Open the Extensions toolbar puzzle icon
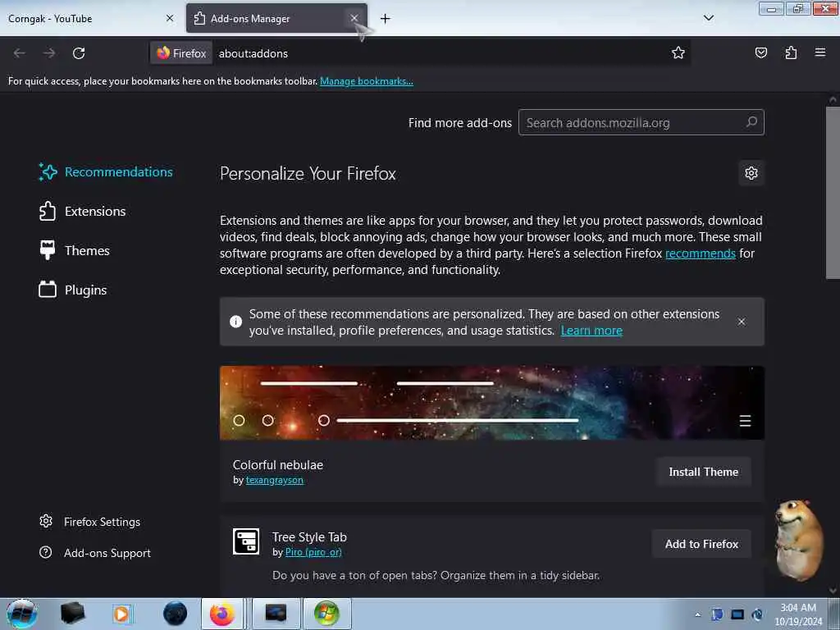The width and height of the screenshot is (840, 630). 791,52
